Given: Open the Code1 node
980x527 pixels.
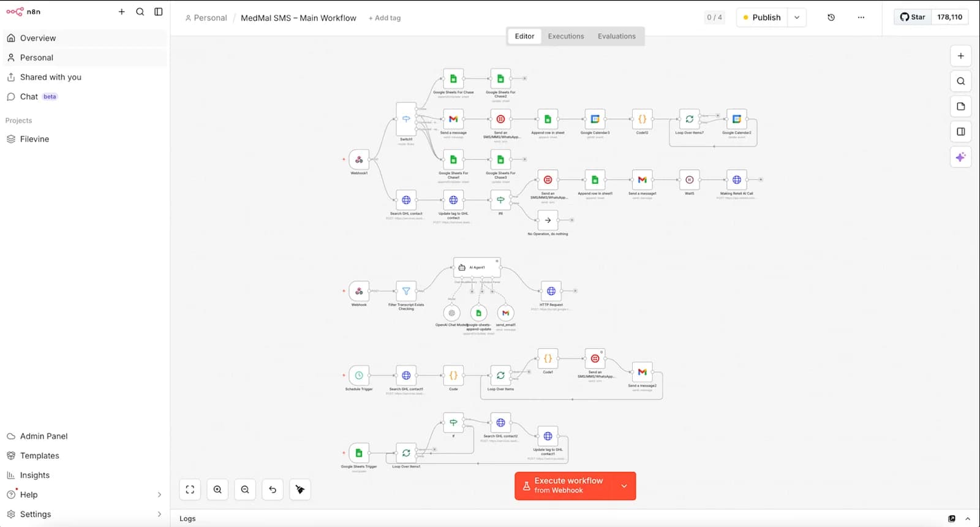Looking at the screenshot, I should 548,358.
